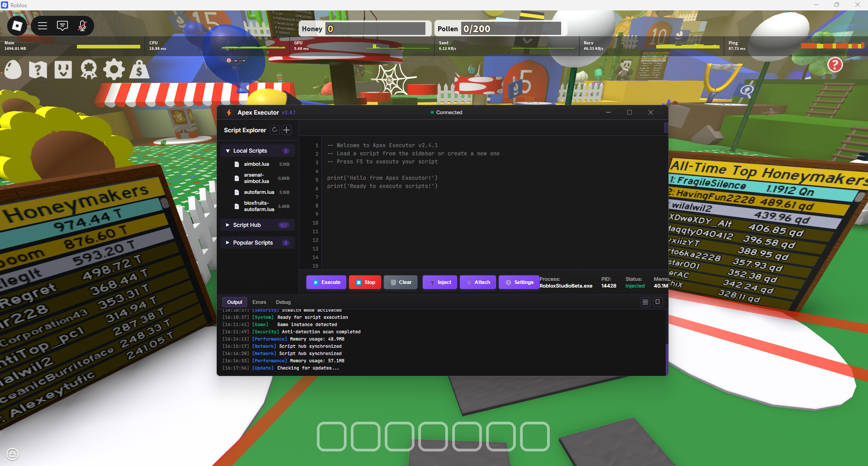Refresh the Script Explorer list
Viewport: 868px width, 466px height.
[x=274, y=130]
